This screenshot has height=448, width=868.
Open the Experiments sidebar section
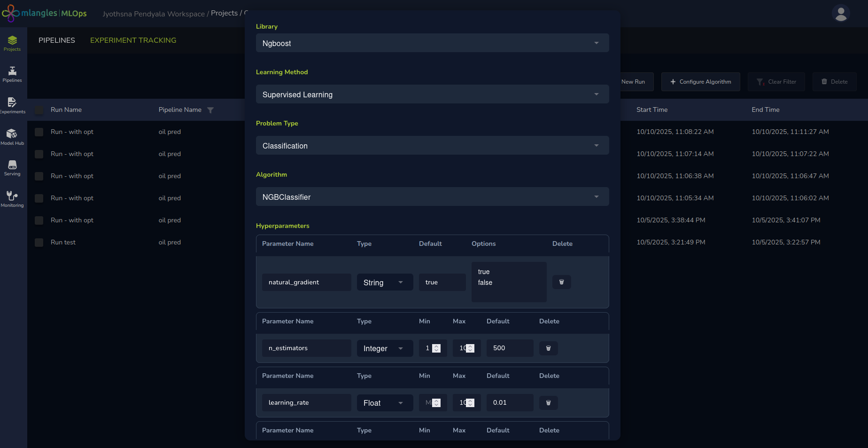click(x=12, y=105)
